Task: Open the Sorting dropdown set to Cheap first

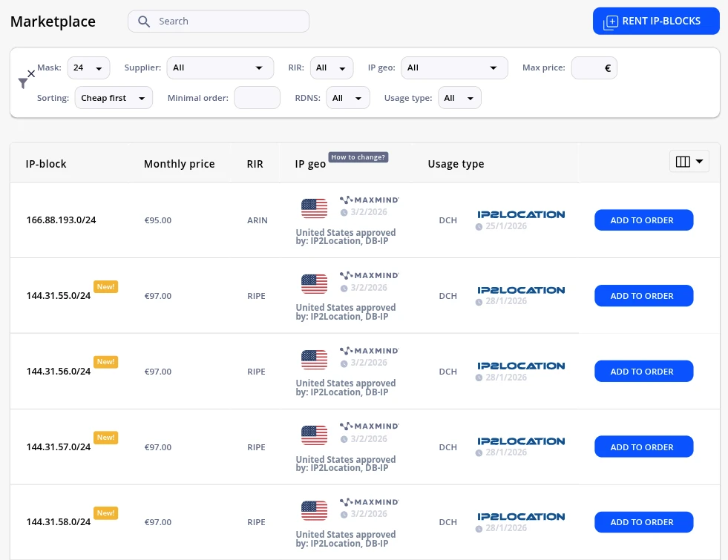Action: click(114, 98)
